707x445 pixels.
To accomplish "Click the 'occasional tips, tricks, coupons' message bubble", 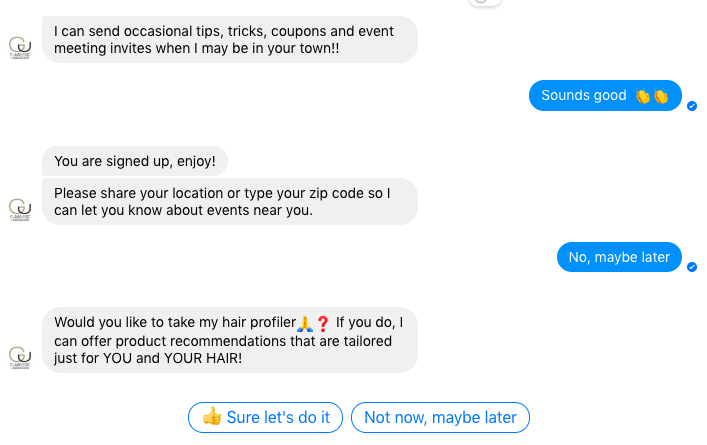I will 230,40.
